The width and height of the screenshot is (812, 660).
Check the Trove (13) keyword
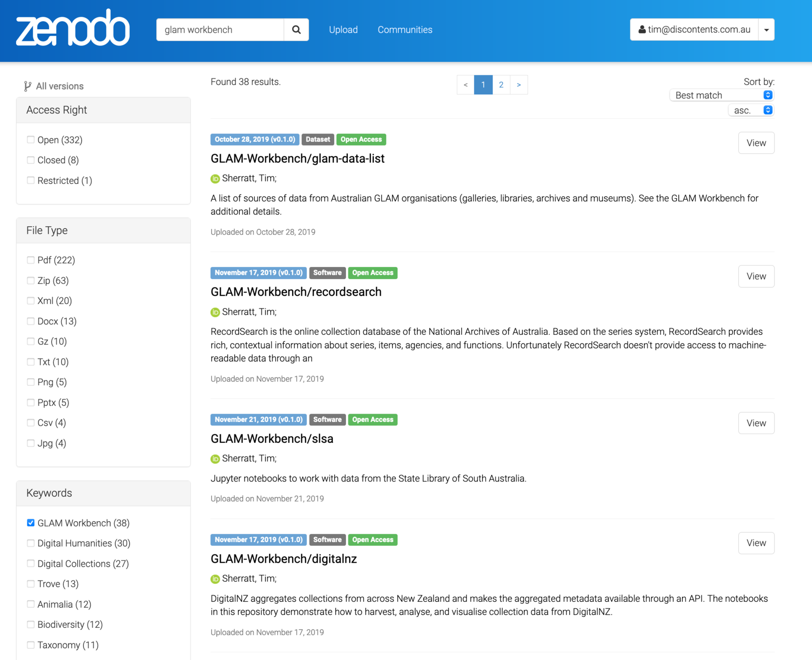click(31, 584)
